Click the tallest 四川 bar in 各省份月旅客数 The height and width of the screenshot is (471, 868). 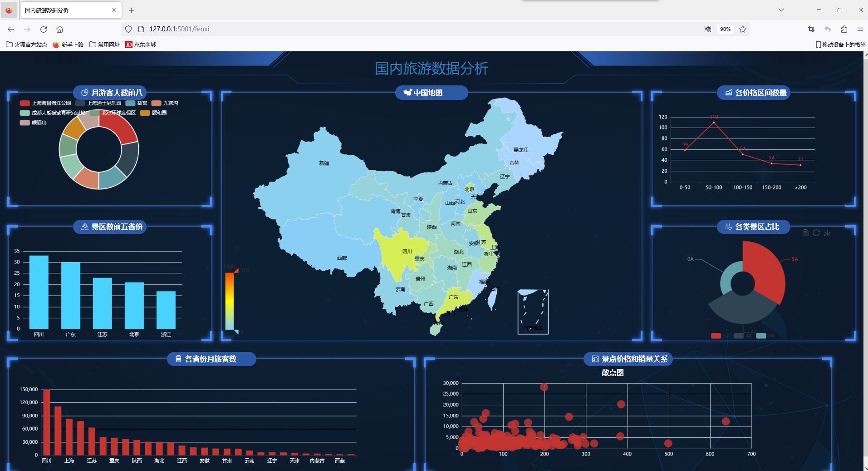click(47, 422)
